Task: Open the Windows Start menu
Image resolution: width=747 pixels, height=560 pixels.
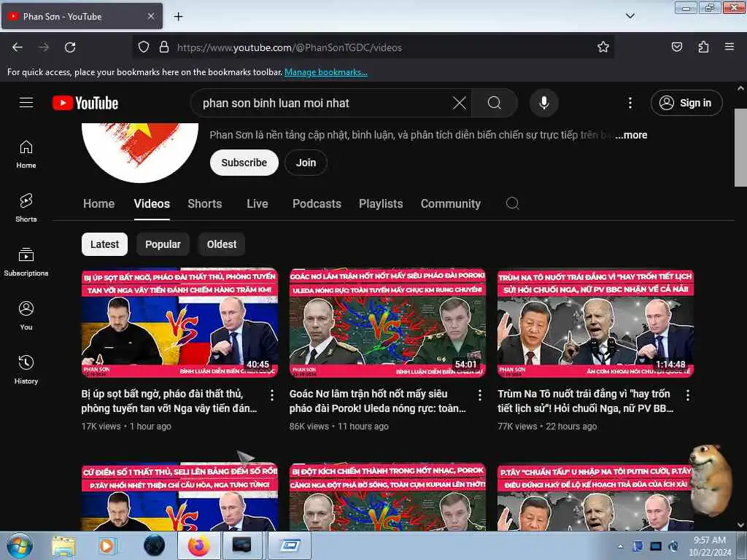Action: point(19,545)
